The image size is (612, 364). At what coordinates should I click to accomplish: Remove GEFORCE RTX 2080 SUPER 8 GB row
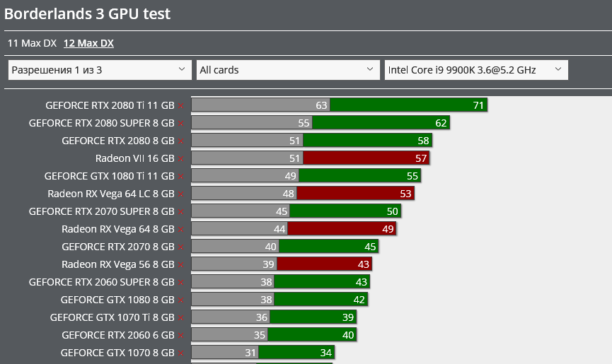click(180, 124)
